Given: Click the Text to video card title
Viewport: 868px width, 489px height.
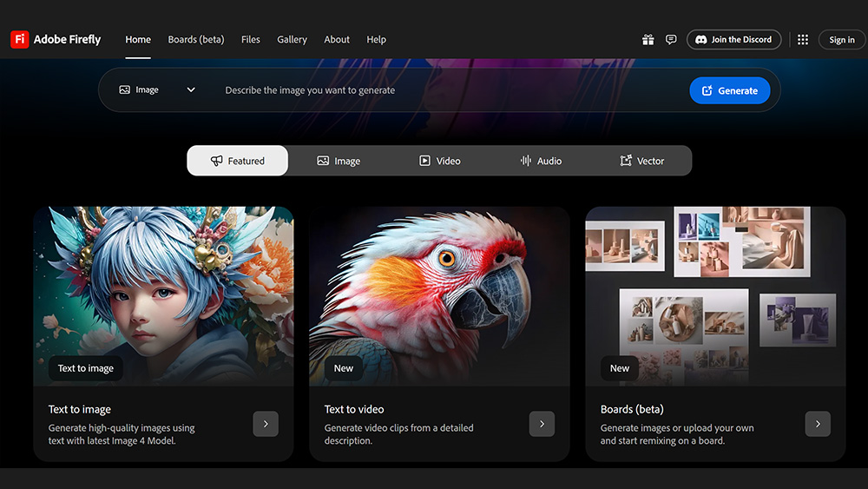Looking at the screenshot, I should point(354,409).
